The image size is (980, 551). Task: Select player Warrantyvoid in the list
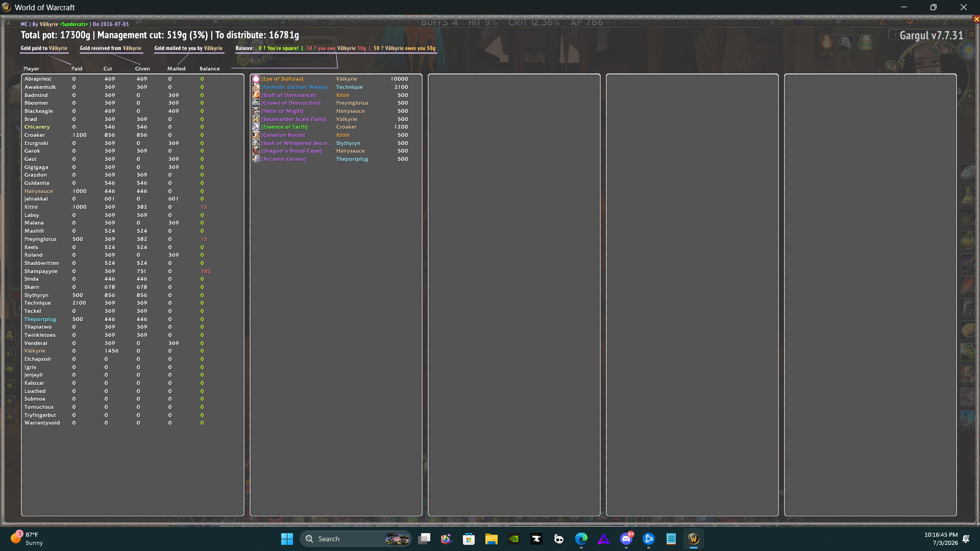coord(42,423)
